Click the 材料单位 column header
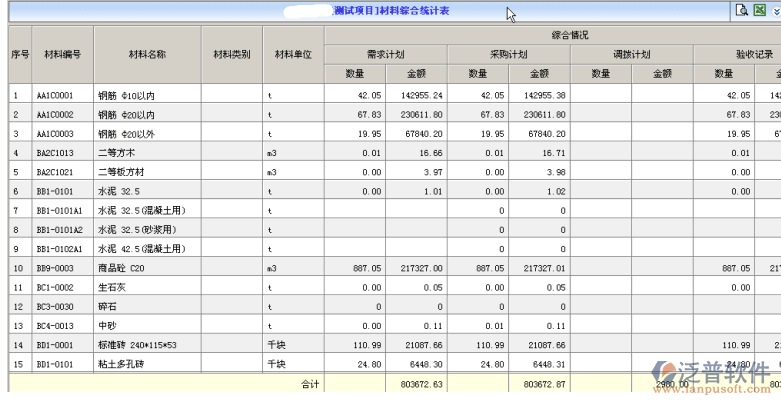781x405 pixels. (293, 54)
